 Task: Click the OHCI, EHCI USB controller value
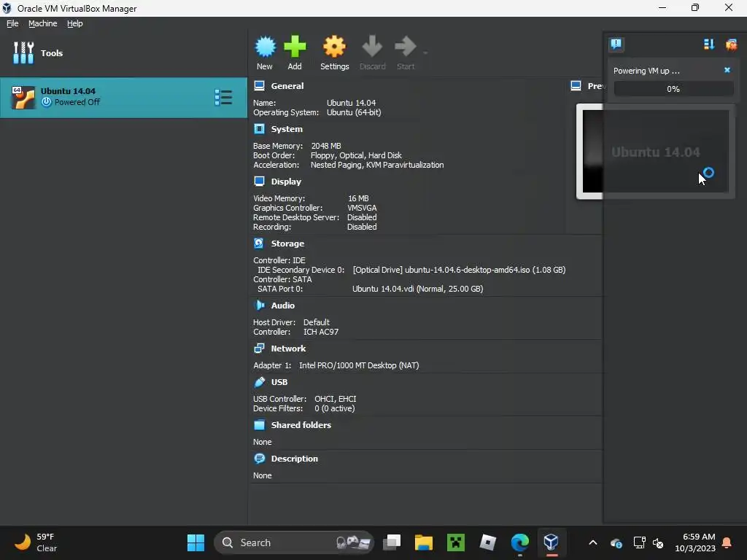click(335, 399)
